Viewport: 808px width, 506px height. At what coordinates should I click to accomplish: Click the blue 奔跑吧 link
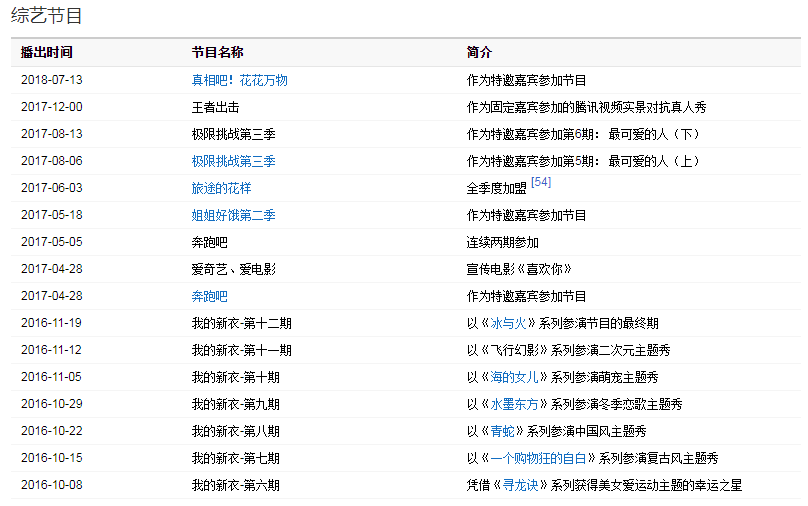pos(209,296)
